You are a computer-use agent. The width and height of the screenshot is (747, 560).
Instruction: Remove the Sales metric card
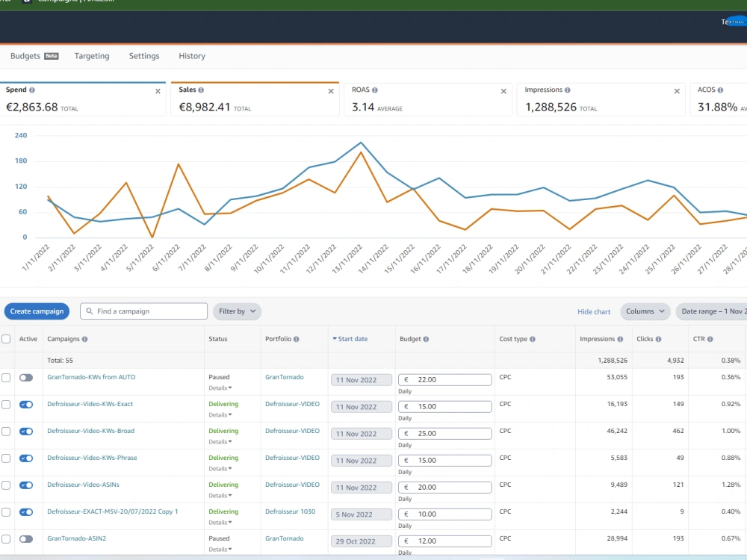[331, 91]
